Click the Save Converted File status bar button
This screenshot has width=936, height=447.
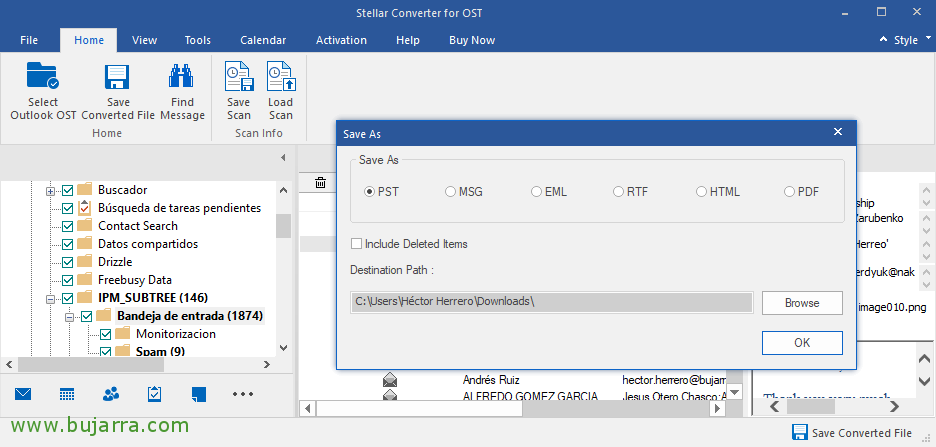point(852,433)
